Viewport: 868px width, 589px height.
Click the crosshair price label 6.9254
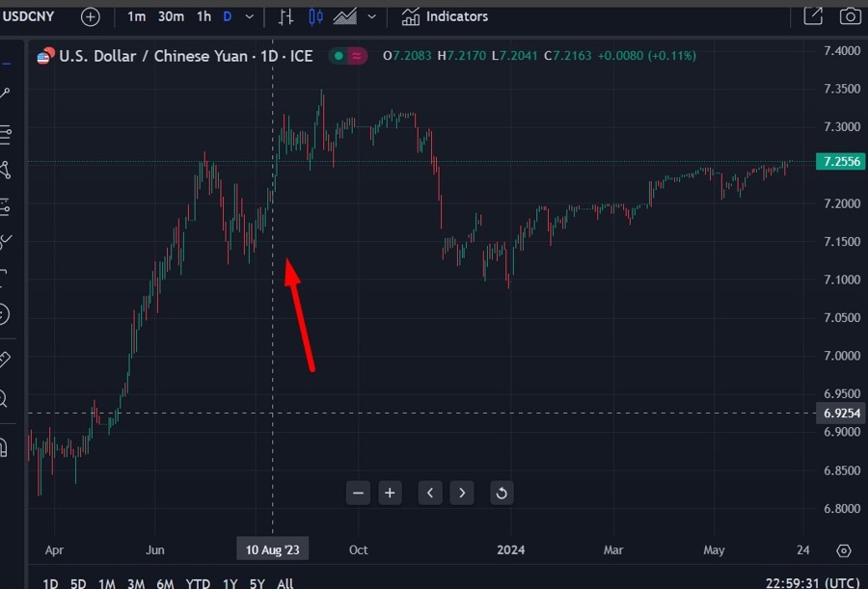[x=841, y=414]
